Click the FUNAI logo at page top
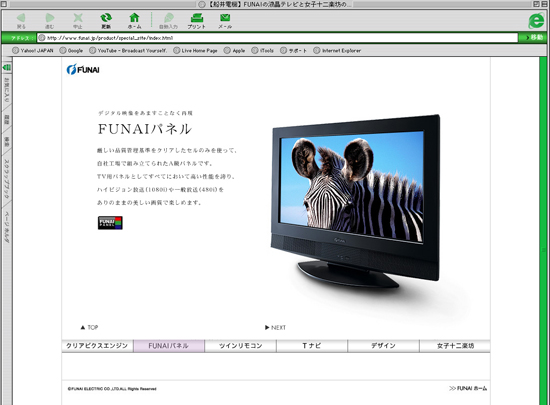 83,69
